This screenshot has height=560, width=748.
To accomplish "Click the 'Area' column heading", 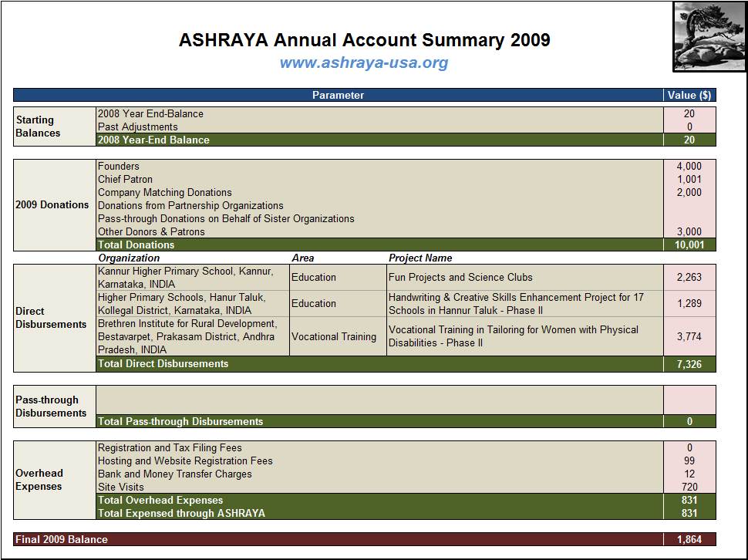I will [x=303, y=258].
